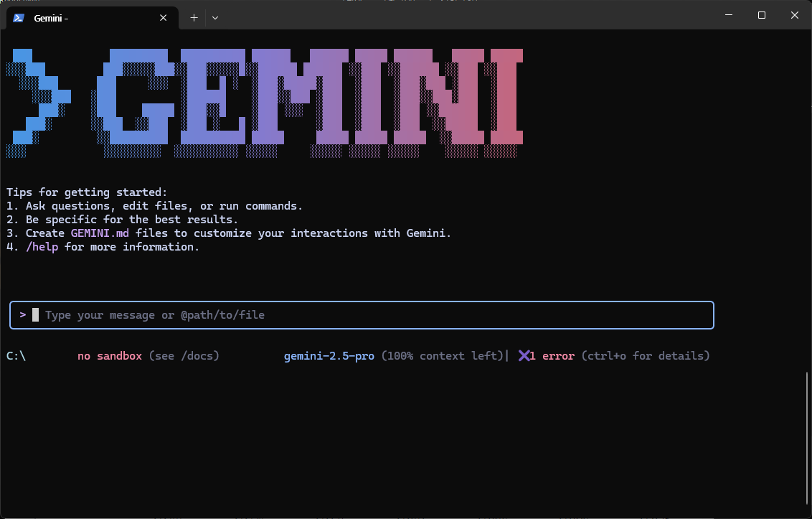Image resolution: width=812 pixels, height=519 pixels.
Task: Click the 'no sandbox' status text
Action: click(110, 355)
